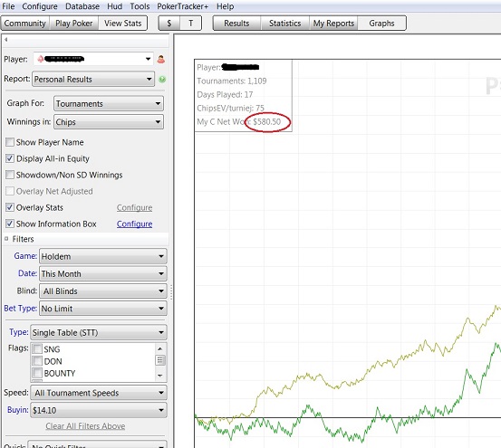Open the Player dropdown
The height and width of the screenshot is (448, 501).
tap(93, 59)
